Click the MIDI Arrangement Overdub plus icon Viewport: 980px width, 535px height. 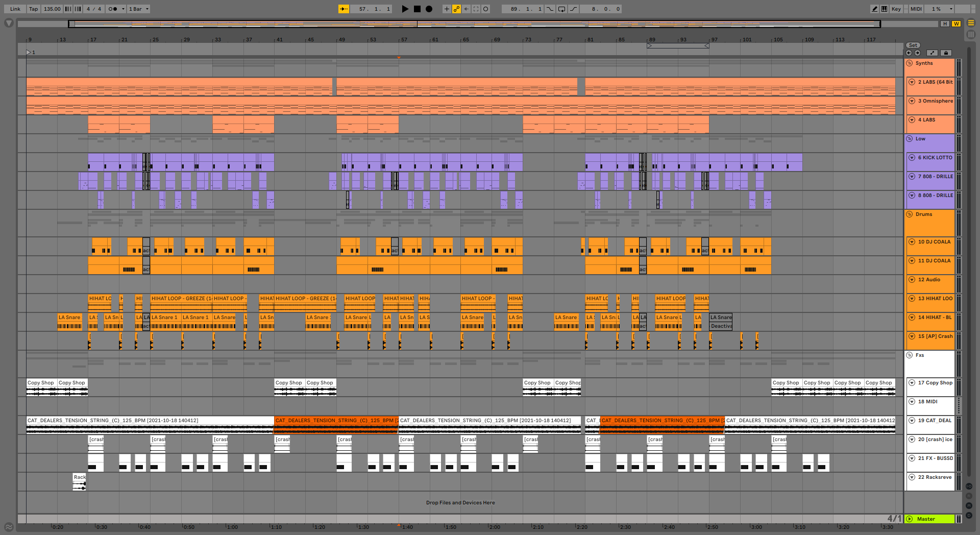[x=447, y=9]
